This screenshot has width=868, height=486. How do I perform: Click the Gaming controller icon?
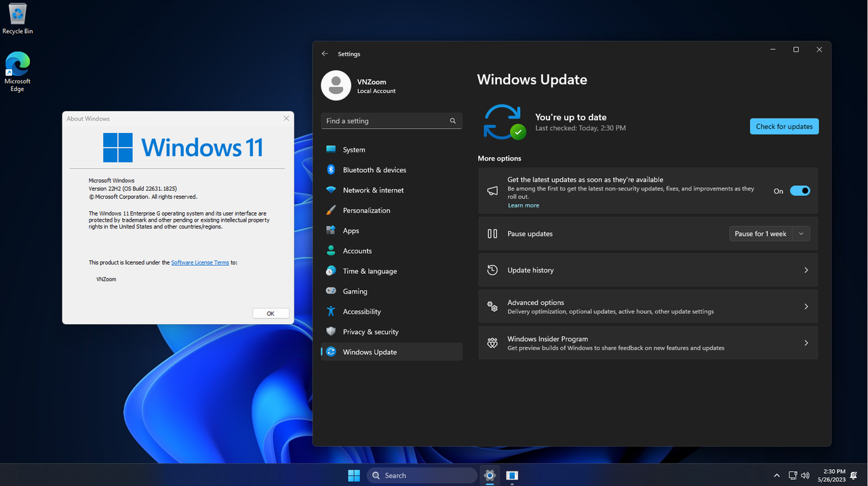point(331,291)
